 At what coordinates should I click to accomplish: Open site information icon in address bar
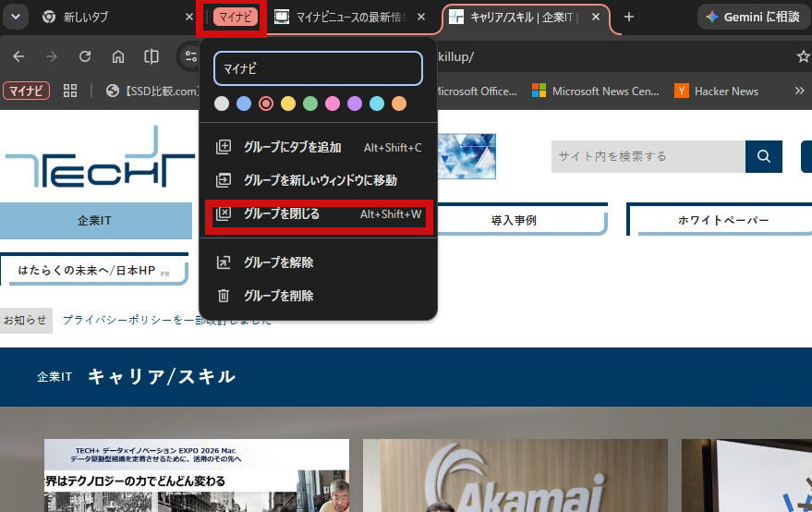click(190, 56)
